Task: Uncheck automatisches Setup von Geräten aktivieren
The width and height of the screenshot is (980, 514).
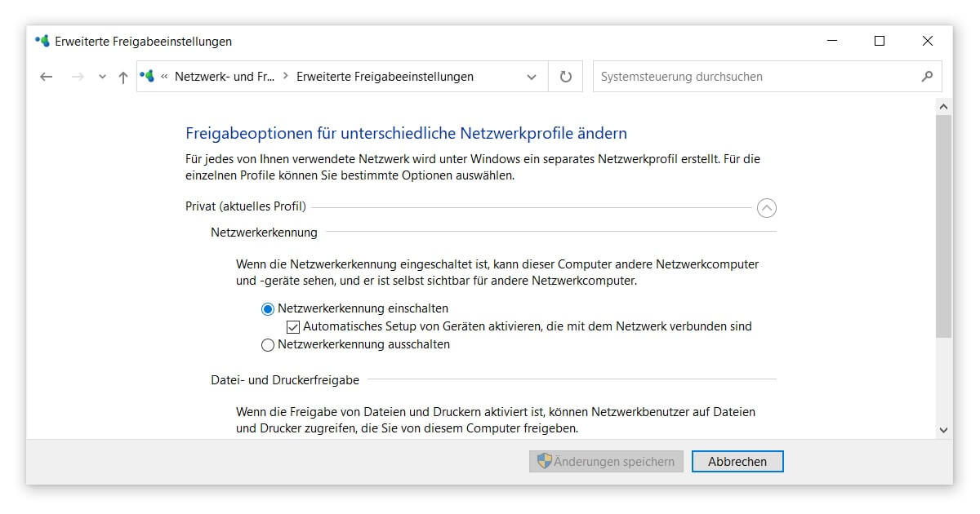Action: (292, 326)
